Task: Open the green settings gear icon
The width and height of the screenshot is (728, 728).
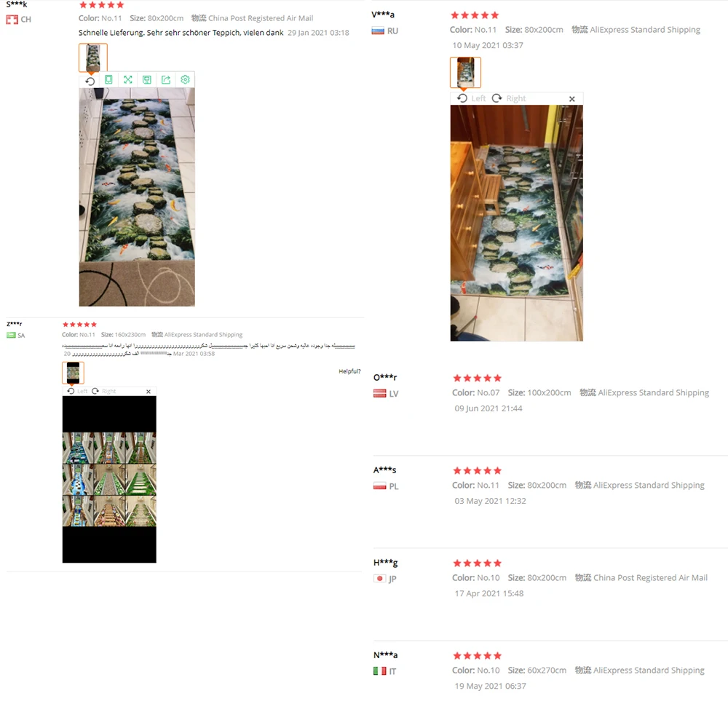Action: point(185,80)
